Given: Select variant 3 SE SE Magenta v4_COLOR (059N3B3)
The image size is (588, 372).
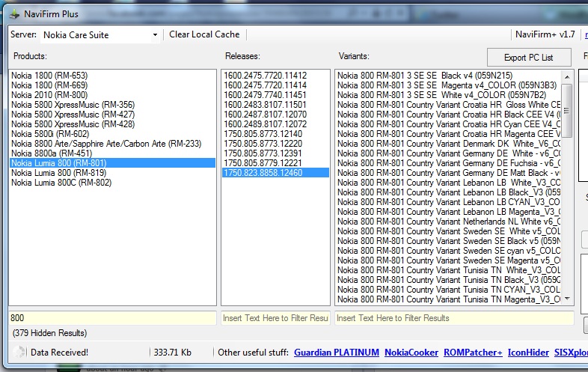Looking at the screenshot, I should (x=447, y=85).
